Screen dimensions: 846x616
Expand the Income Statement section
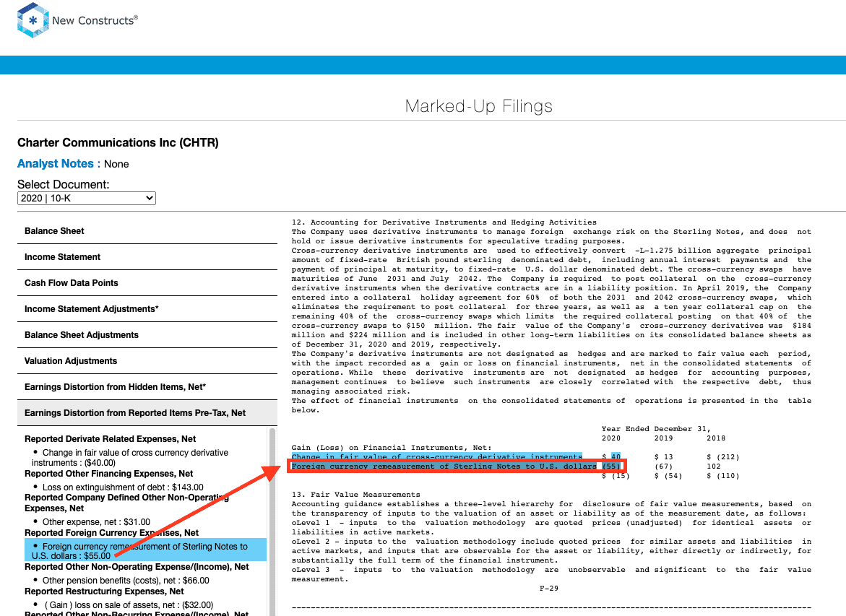pyautogui.click(x=147, y=257)
